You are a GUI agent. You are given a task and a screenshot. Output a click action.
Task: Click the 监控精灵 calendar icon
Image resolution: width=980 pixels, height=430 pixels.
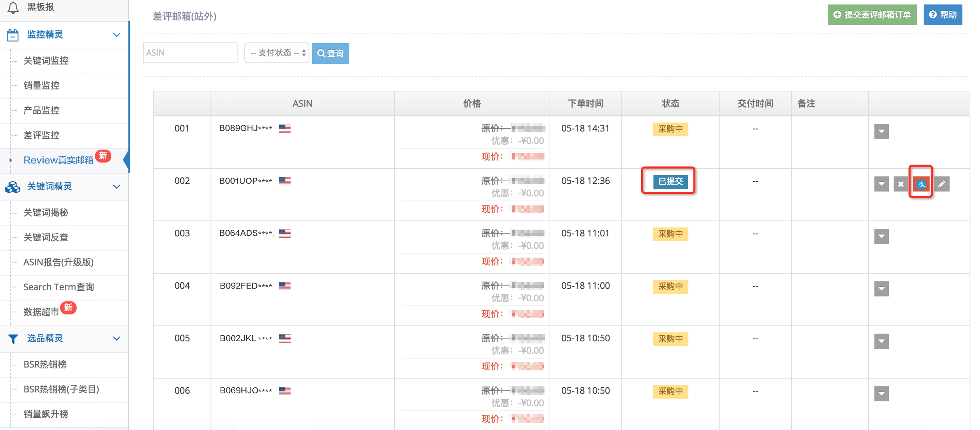[13, 35]
